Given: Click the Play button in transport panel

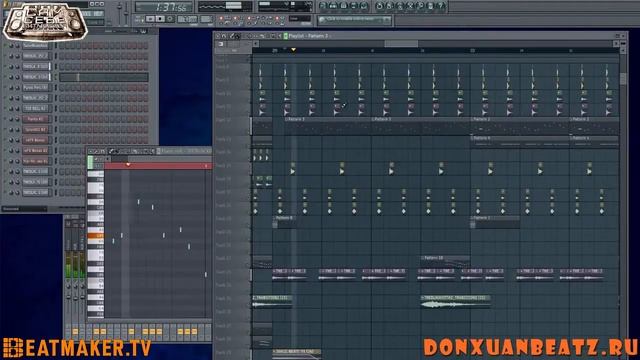Looking at the screenshot, I should tap(151, 19).
